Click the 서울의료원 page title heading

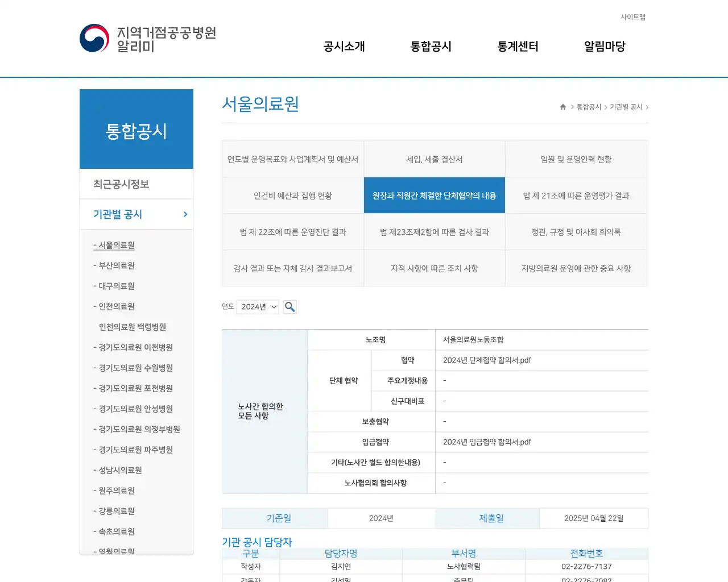tap(260, 104)
